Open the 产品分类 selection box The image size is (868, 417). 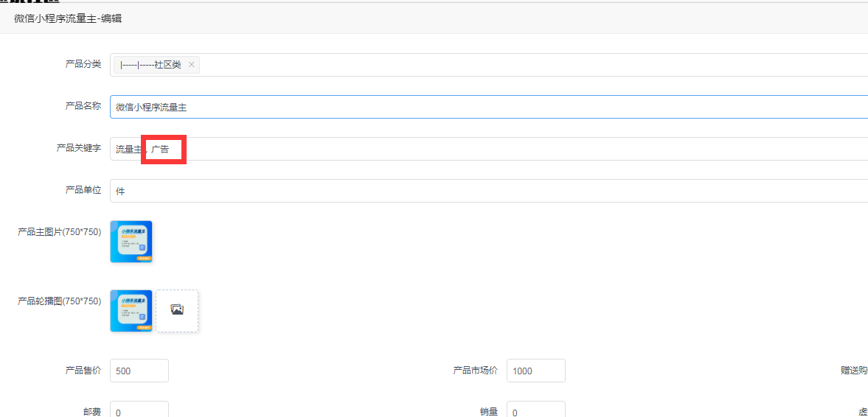[489, 65]
